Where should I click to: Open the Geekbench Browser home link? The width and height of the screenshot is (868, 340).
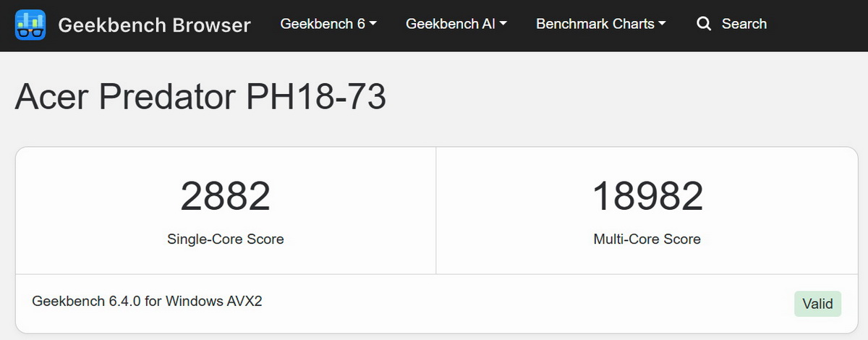154,25
